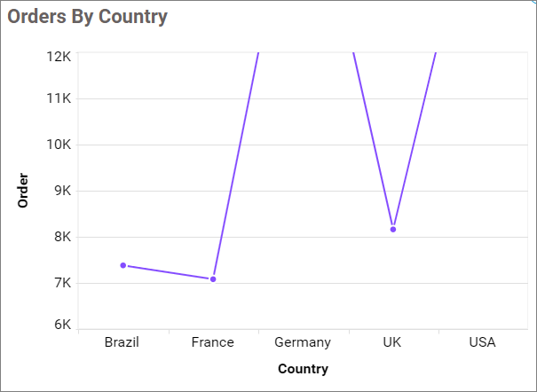Click the 6K y-axis tick label
This screenshot has height=392, width=537.
point(61,325)
